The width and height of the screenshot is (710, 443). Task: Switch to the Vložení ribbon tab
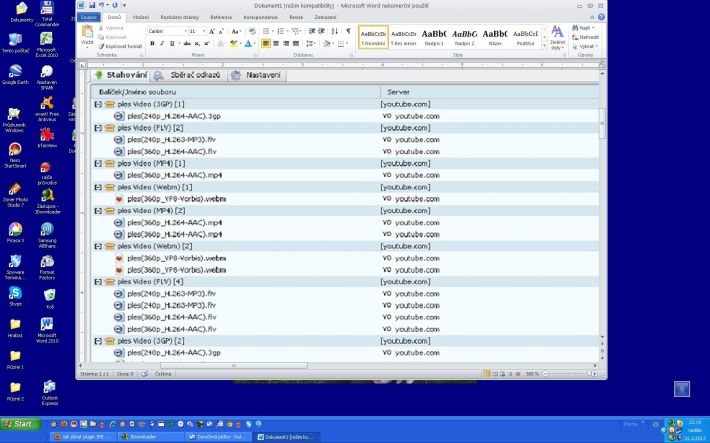(141, 17)
